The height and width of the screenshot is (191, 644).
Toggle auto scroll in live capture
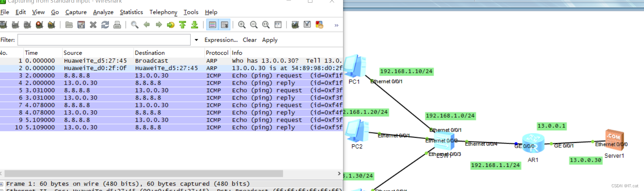tap(225, 25)
